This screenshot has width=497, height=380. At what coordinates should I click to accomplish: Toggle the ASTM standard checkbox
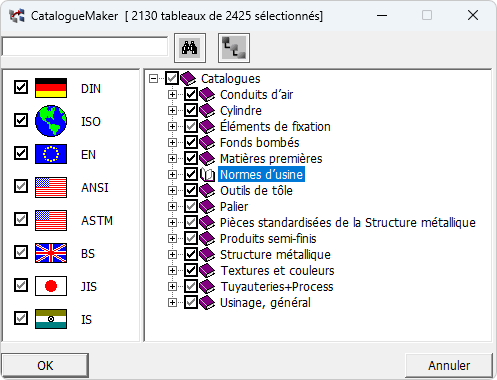[21, 219]
